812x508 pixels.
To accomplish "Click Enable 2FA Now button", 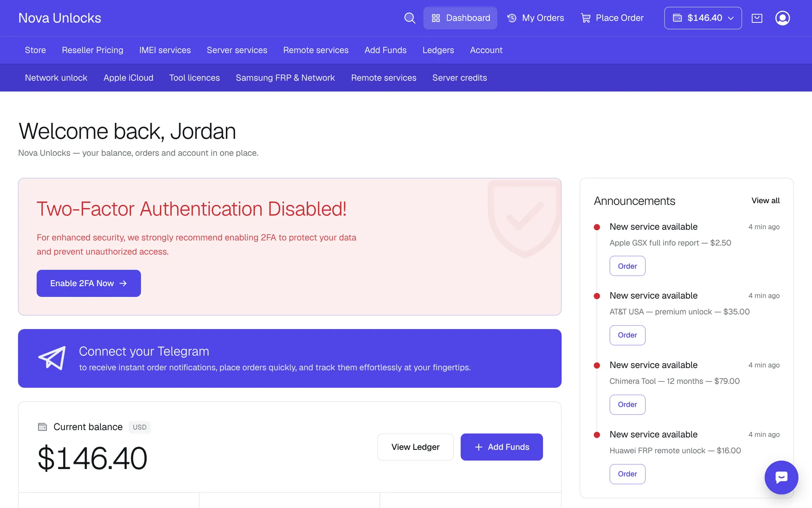I will click(89, 283).
